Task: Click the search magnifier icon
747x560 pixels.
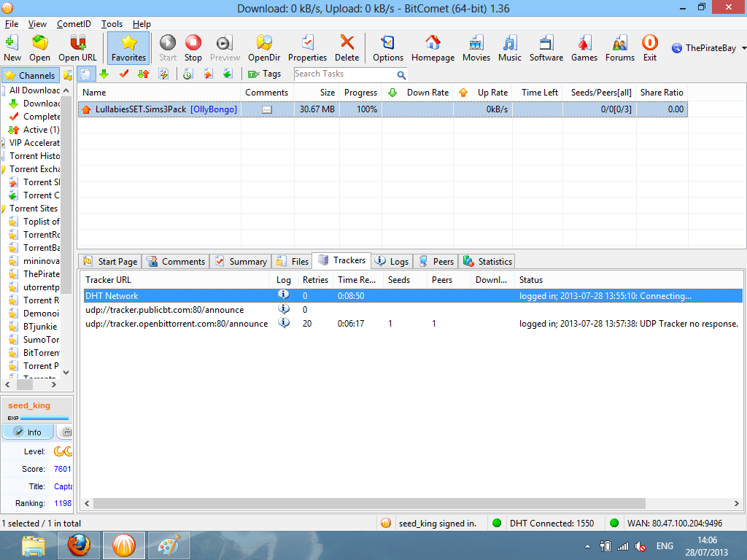Action: (401, 75)
